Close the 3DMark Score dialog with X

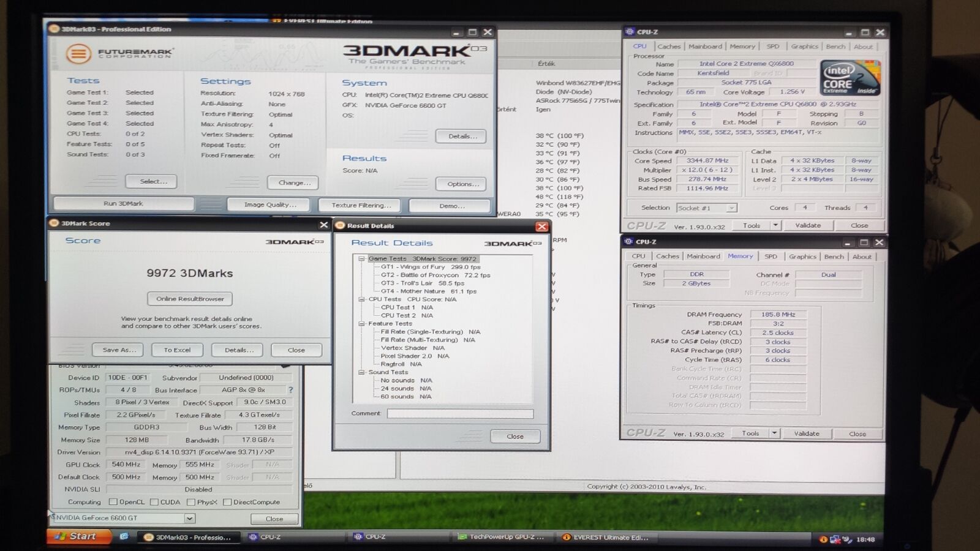[x=323, y=225]
